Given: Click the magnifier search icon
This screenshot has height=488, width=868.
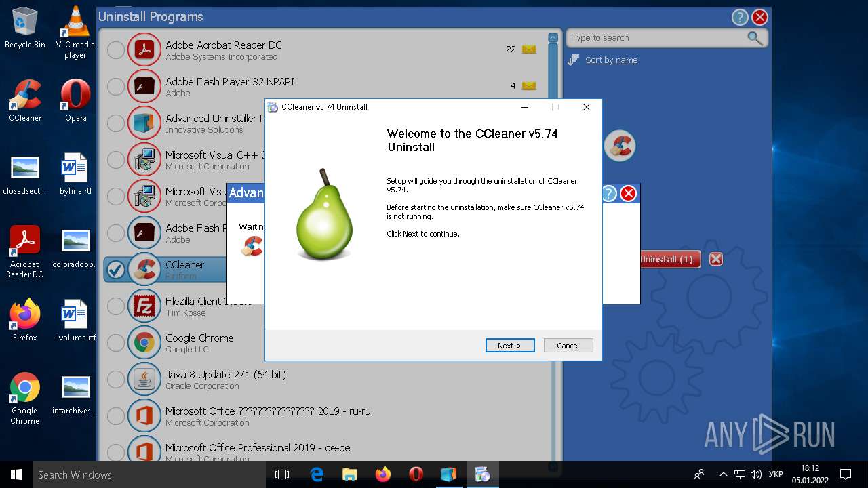Looking at the screenshot, I should (x=755, y=38).
